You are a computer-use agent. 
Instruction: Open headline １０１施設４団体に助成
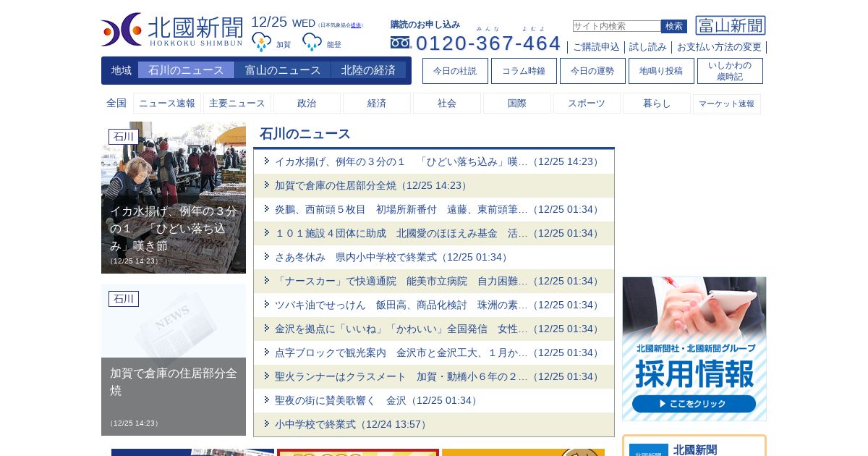click(434, 233)
